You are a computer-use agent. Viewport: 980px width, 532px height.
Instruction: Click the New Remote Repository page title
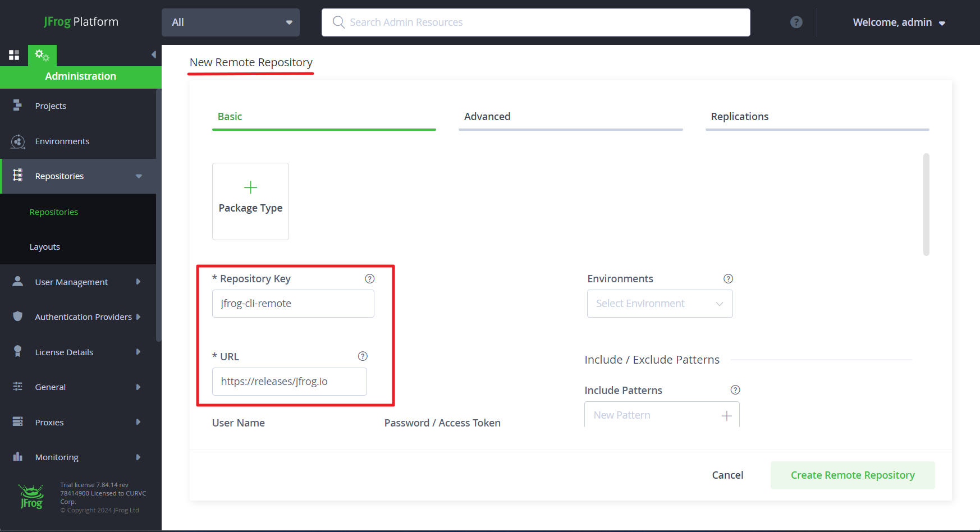click(x=251, y=62)
